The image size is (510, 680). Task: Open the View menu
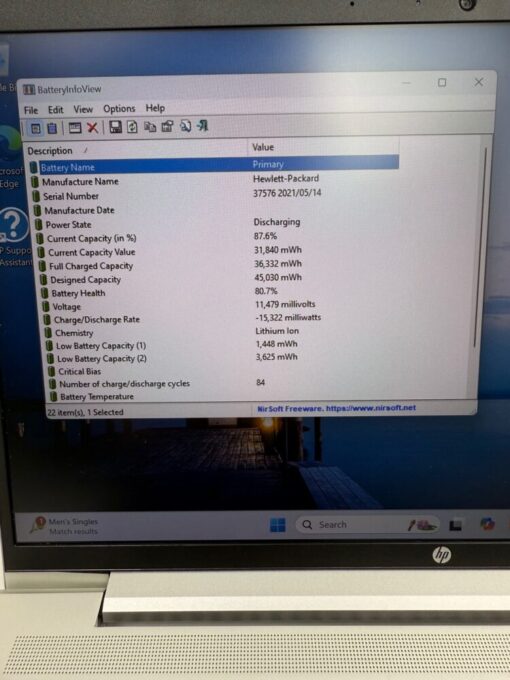pyautogui.click(x=83, y=109)
